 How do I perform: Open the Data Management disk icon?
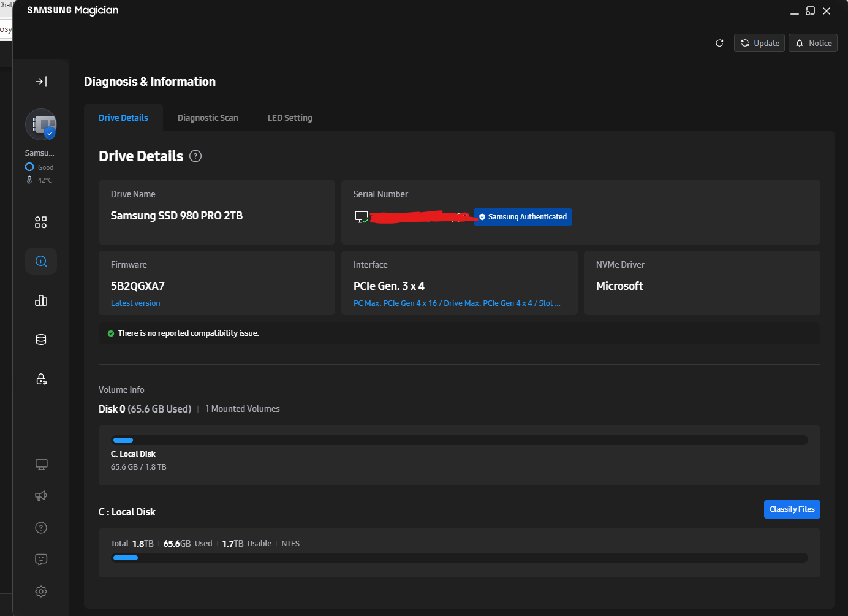41,340
